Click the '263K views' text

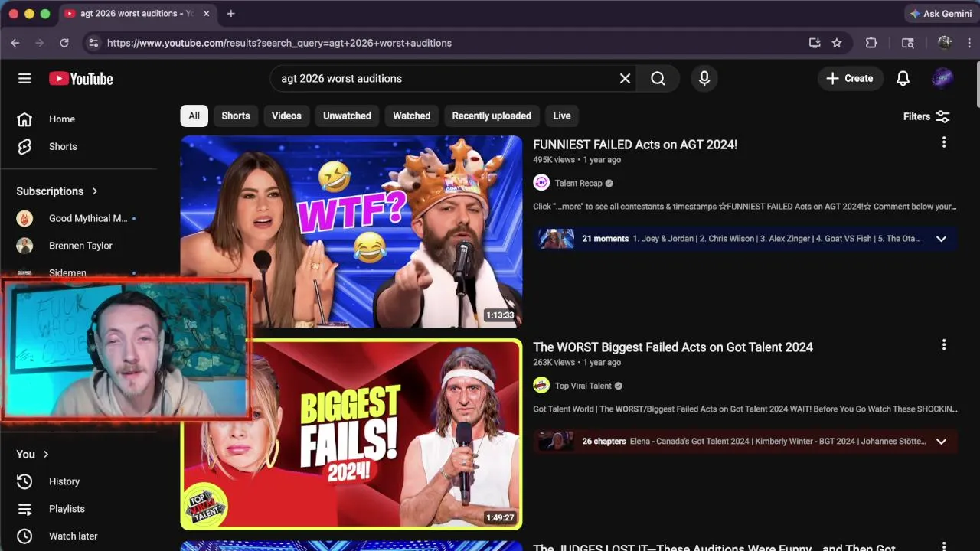[554, 363]
